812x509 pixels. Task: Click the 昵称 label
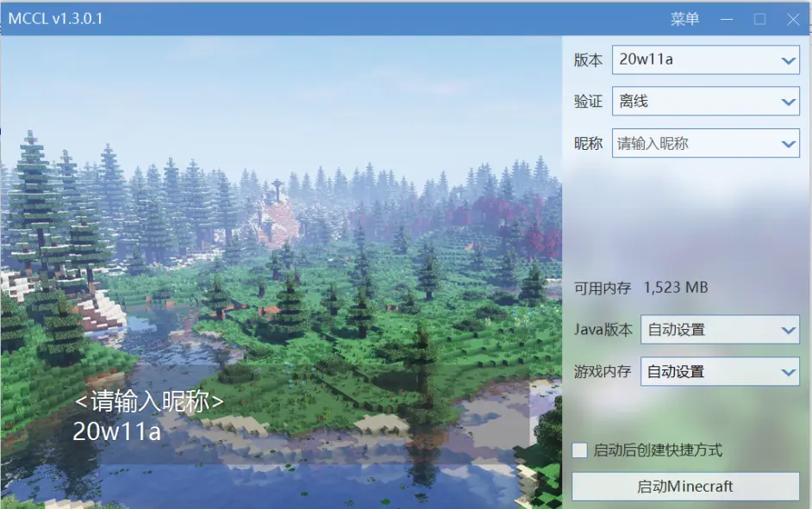point(588,143)
